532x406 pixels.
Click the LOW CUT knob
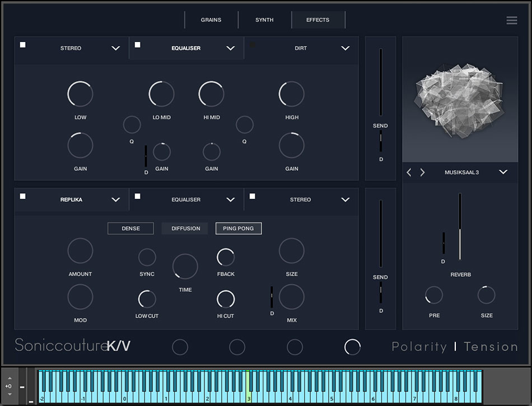[147, 299]
